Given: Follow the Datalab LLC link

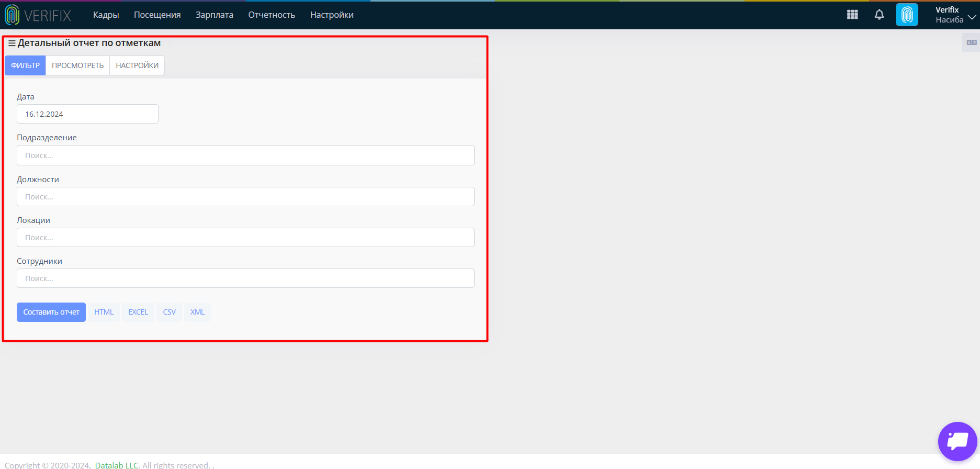Looking at the screenshot, I should [117, 465].
